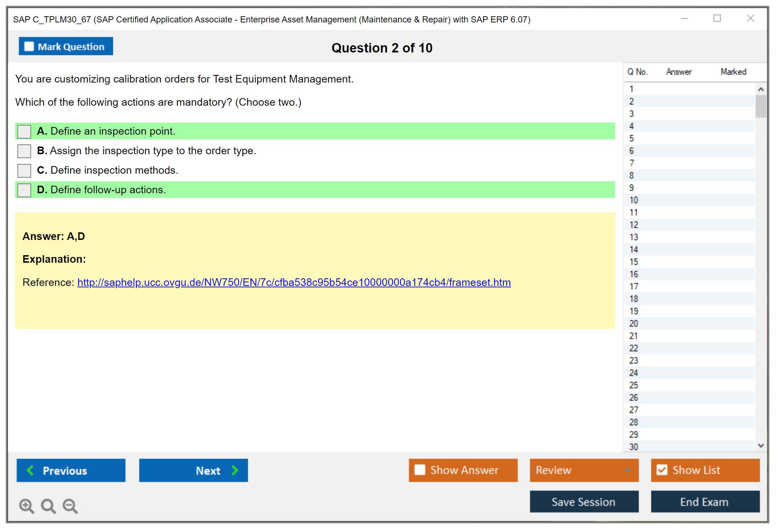778x532 pixels.
Task: Click the reset zoom magnifier icon
Action: click(48, 506)
